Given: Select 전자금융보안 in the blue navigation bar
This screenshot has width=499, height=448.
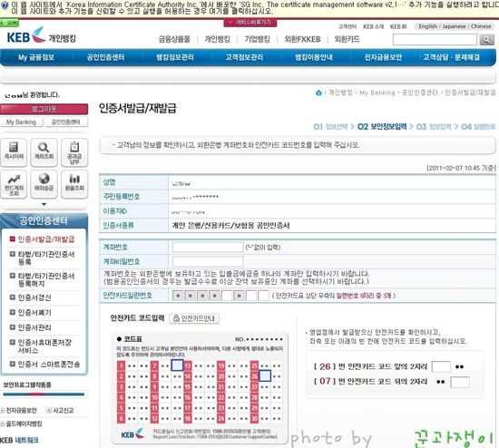Looking at the screenshot, I should click(383, 57).
